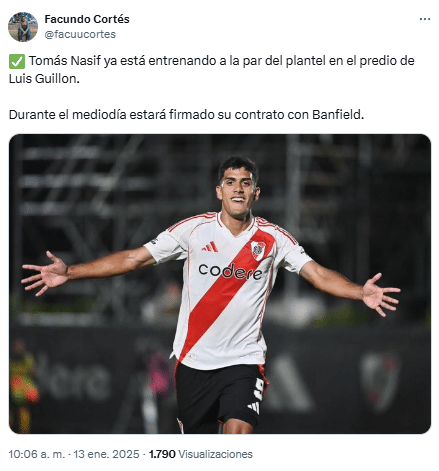Click the words Luis Guillon in tweet
This screenshot has width=439, height=471.
(x=44, y=79)
